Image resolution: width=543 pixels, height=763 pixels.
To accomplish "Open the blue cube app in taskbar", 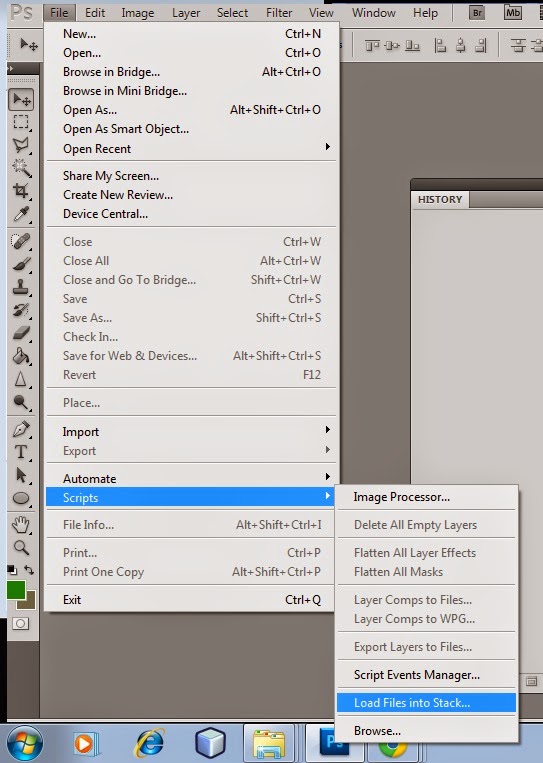I will pyautogui.click(x=210, y=744).
